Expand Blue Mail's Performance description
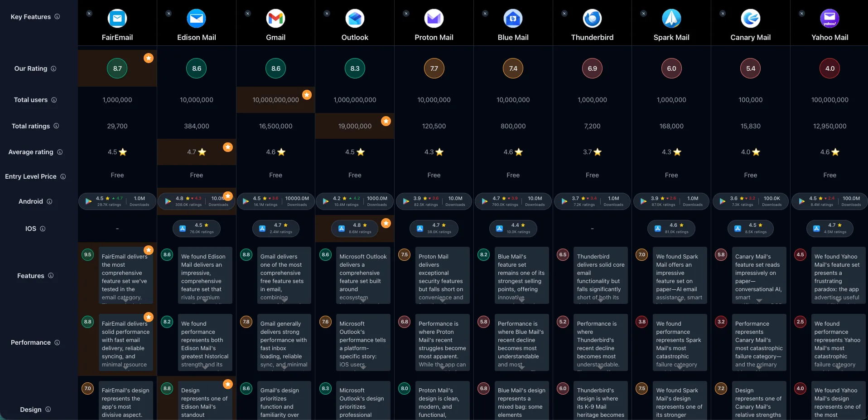 click(522, 367)
